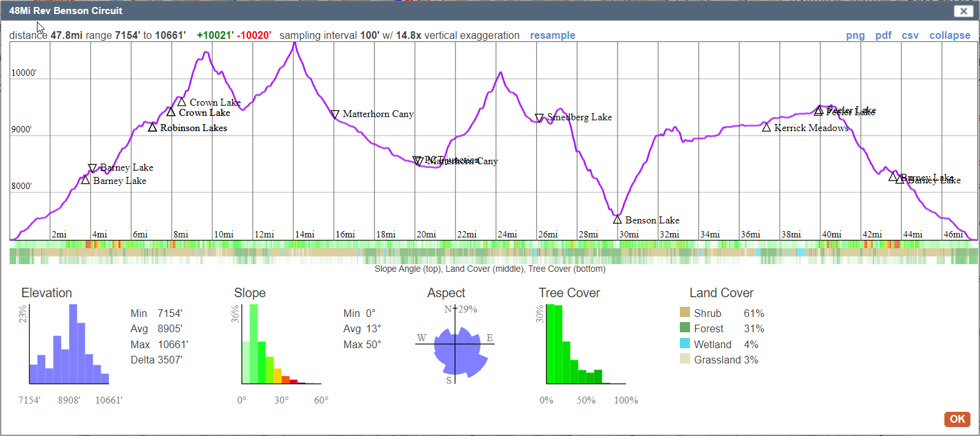
Task: Click the Delta 3507' elevation value
Action: 156,360
